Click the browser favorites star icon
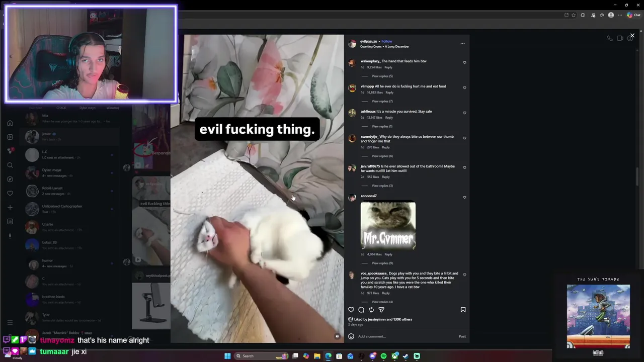Image resolution: width=644 pixels, height=362 pixels. pyautogui.click(x=574, y=15)
